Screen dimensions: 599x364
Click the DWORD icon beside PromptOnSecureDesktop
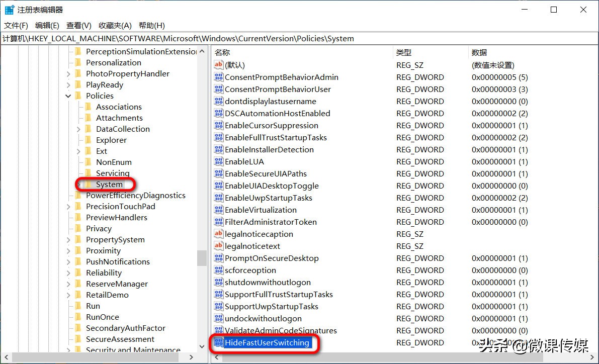coord(218,258)
